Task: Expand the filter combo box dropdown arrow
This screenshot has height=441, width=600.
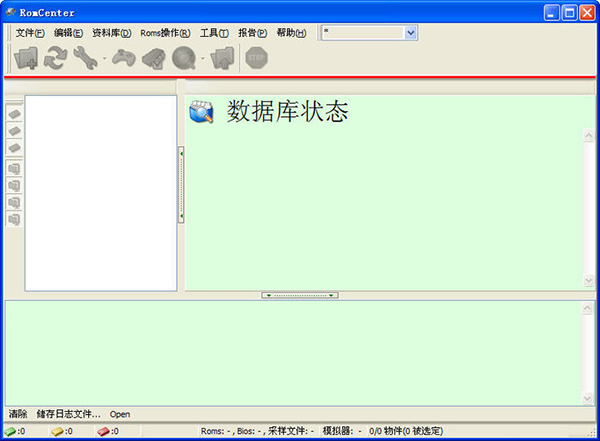Action: point(411,33)
